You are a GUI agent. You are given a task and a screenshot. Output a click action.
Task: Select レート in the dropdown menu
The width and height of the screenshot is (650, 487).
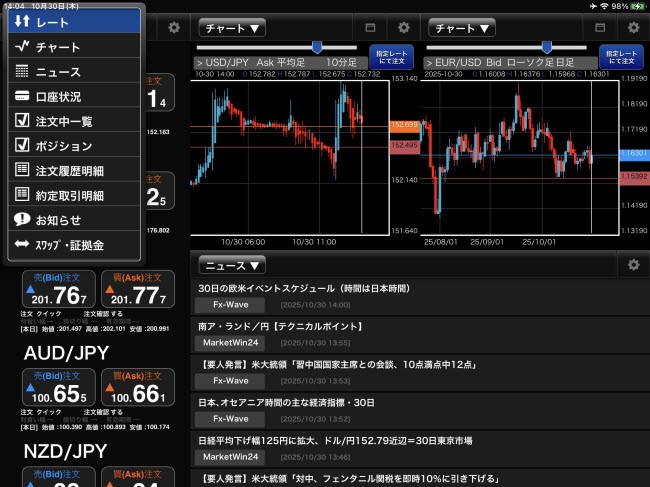pos(74,22)
